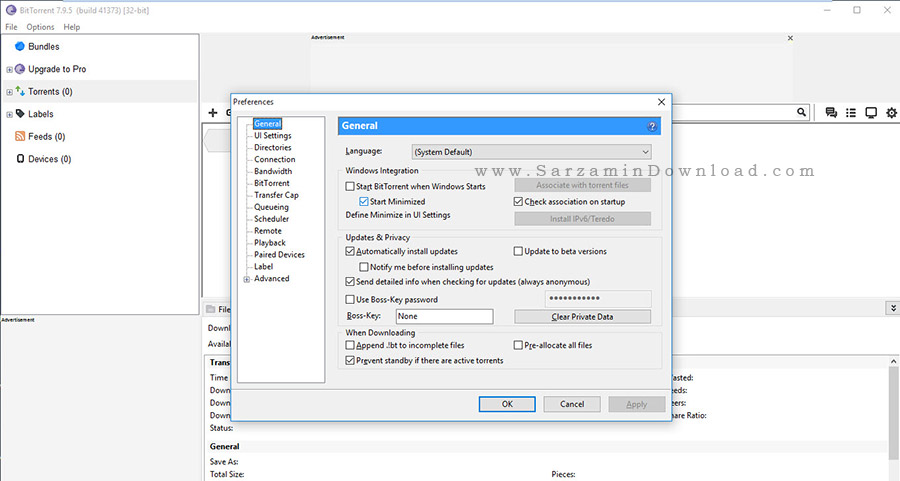This screenshot has width=900, height=481.
Task: Click Clear Private Data button
Action: [583, 316]
